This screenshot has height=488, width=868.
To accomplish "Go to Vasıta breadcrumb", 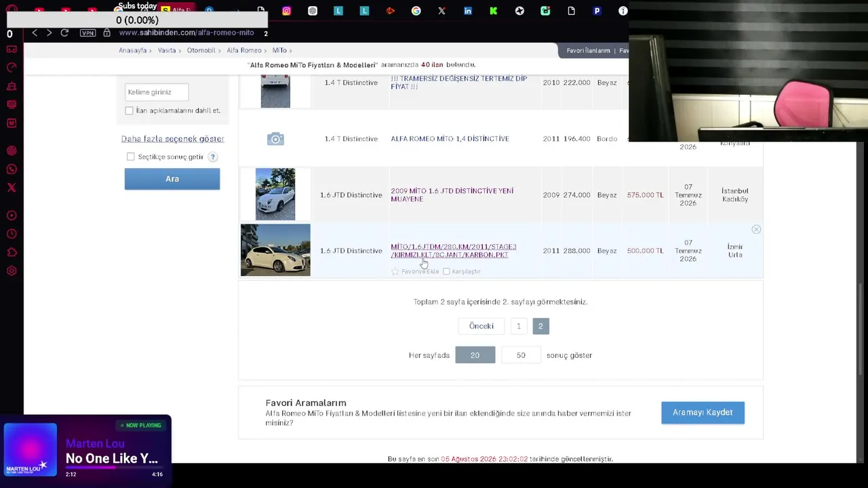I will [167, 50].
